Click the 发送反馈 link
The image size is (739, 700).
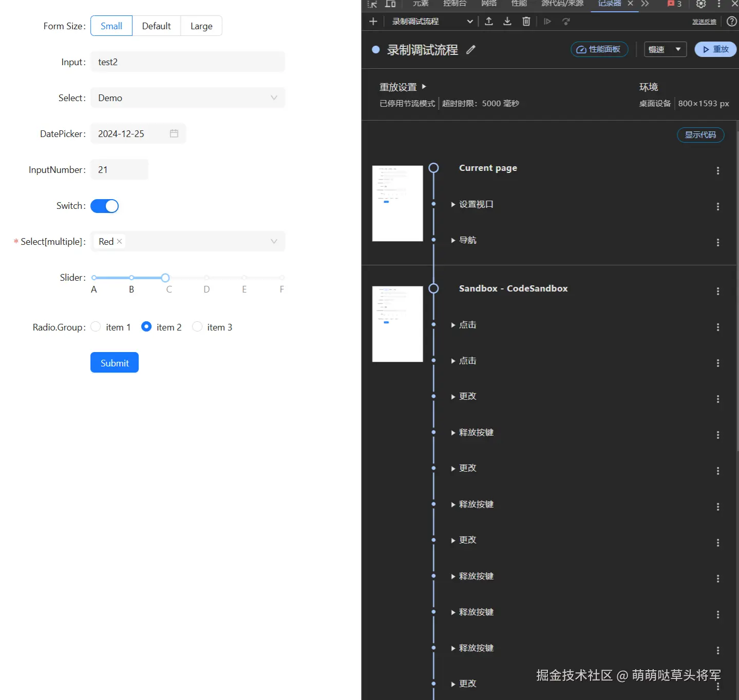point(704,22)
